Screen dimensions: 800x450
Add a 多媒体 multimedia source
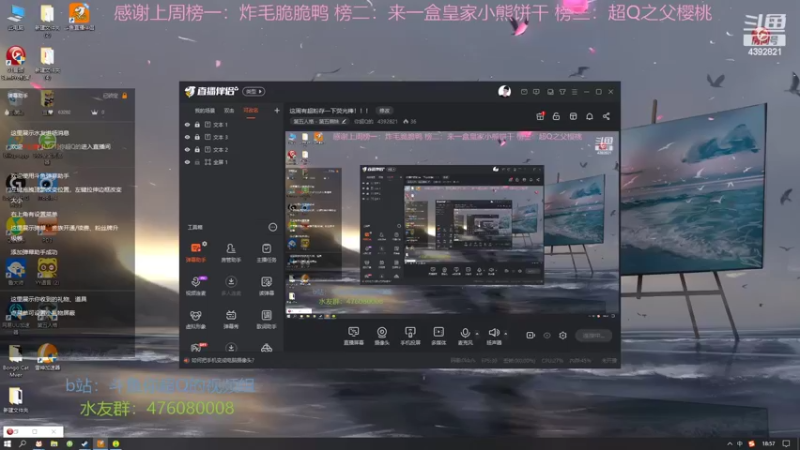pyautogui.click(x=438, y=336)
